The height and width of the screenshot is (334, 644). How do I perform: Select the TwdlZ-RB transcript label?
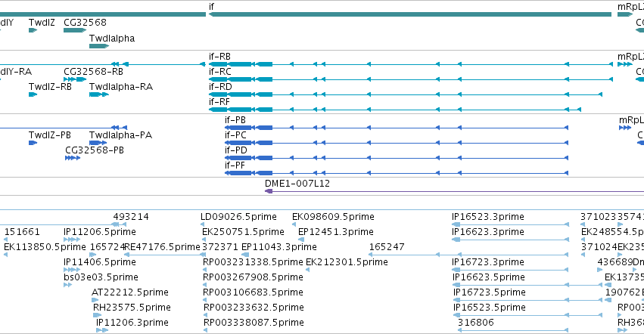point(50,87)
